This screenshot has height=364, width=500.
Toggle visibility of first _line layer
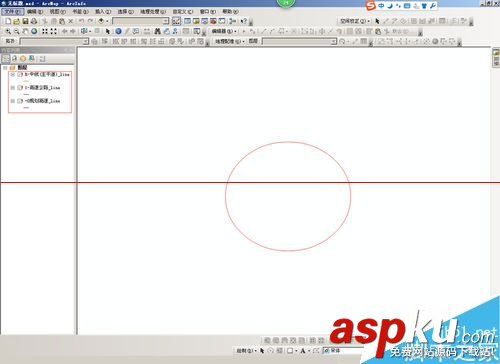[x=20, y=74]
